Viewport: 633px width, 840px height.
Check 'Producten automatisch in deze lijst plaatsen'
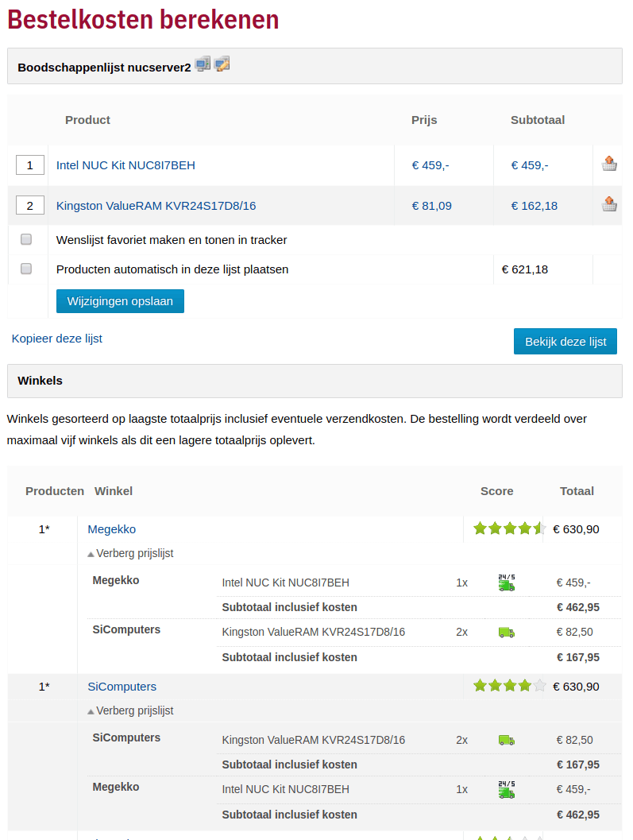point(26,269)
